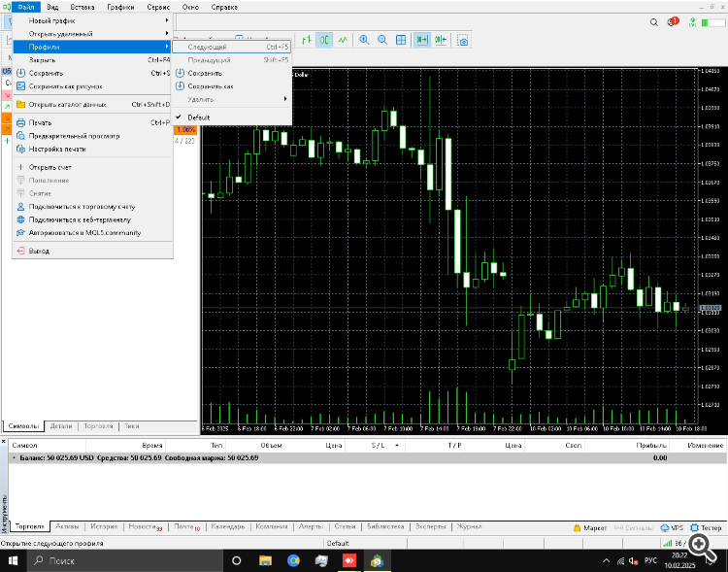The width and height of the screenshot is (728, 572).
Task: Open the VPS button
Action: click(672, 528)
